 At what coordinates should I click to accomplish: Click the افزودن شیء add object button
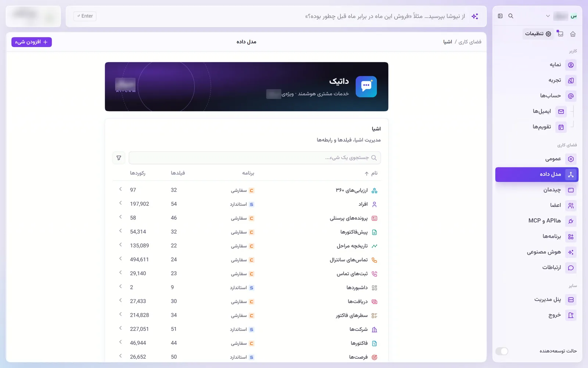(x=32, y=42)
